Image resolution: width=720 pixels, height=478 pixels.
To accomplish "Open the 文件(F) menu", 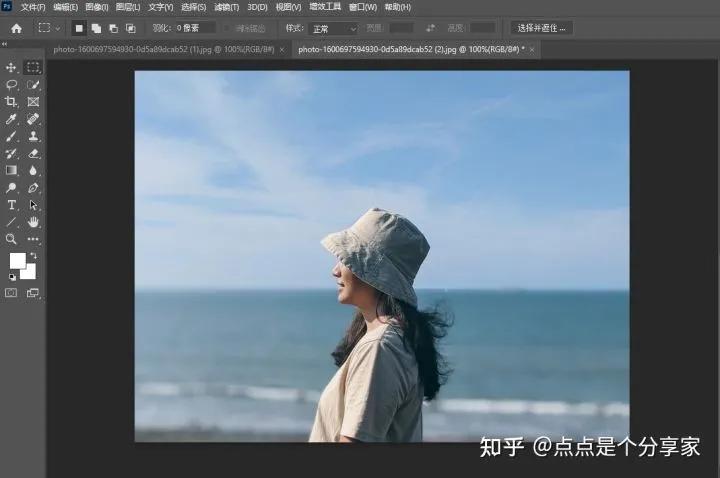I will point(33,7).
